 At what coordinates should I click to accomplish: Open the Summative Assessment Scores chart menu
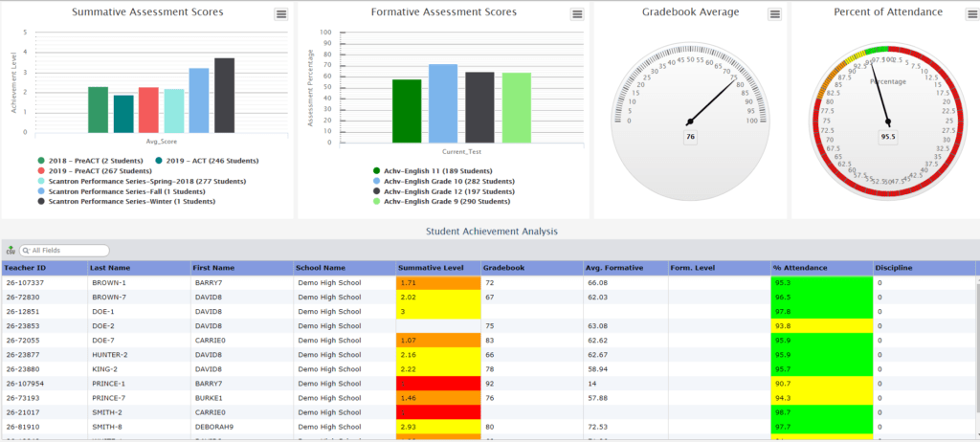pyautogui.click(x=280, y=14)
